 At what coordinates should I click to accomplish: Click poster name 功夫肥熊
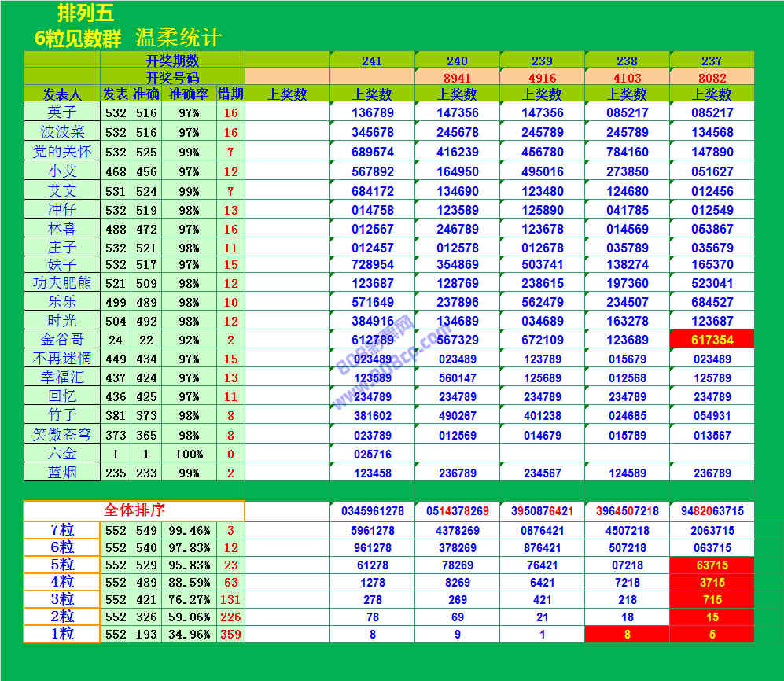[62, 283]
